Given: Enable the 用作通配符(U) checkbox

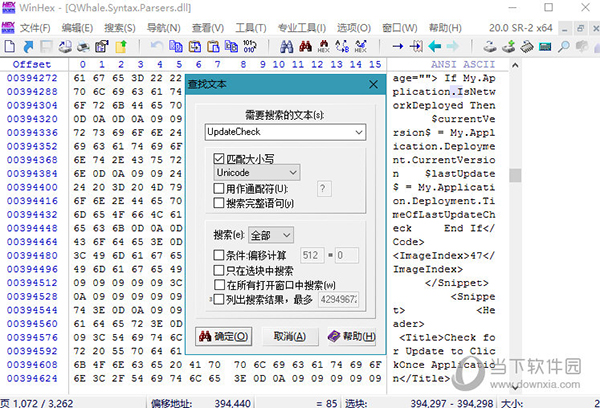Looking at the screenshot, I should (218, 188).
